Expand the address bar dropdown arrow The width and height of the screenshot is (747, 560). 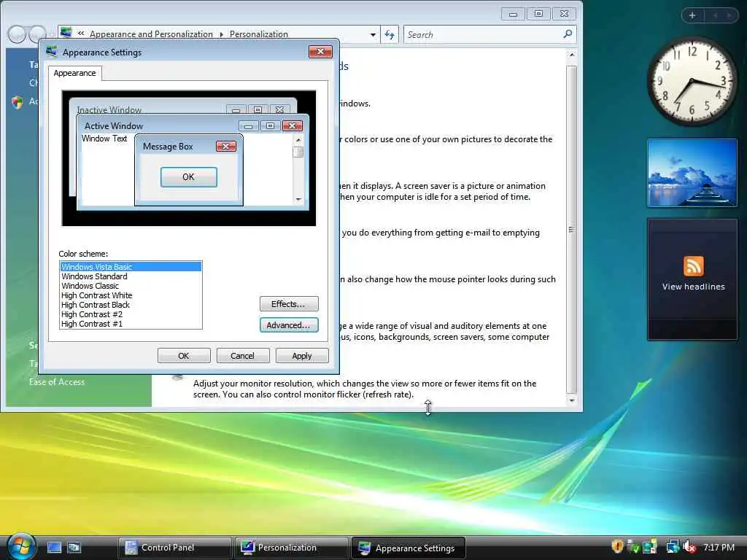pyautogui.click(x=373, y=34)
